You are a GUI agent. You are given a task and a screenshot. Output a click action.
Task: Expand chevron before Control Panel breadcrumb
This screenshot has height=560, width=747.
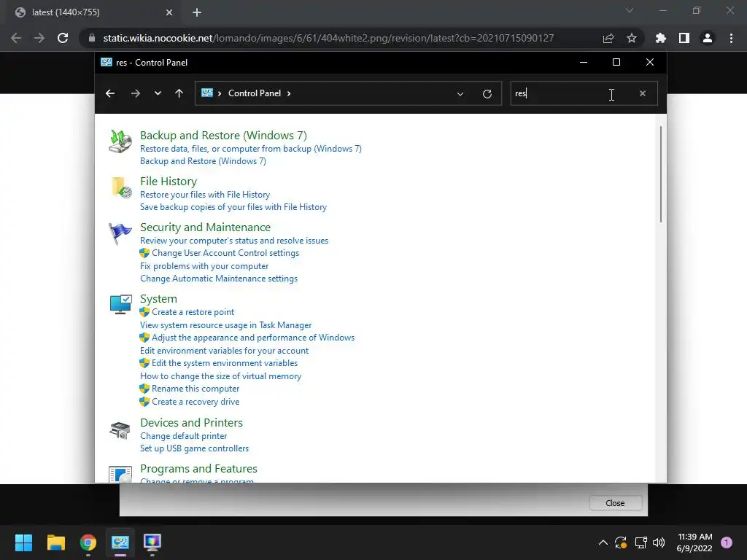click(220, 93)
